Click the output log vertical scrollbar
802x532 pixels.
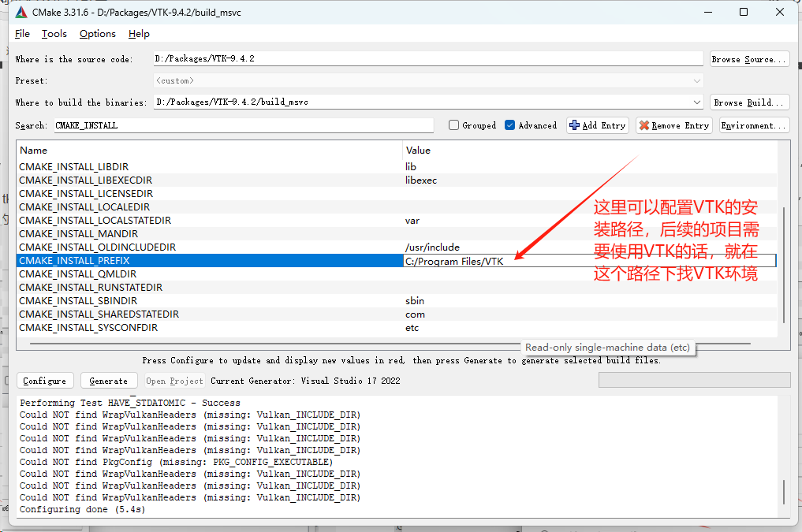(x=784, y=491)
